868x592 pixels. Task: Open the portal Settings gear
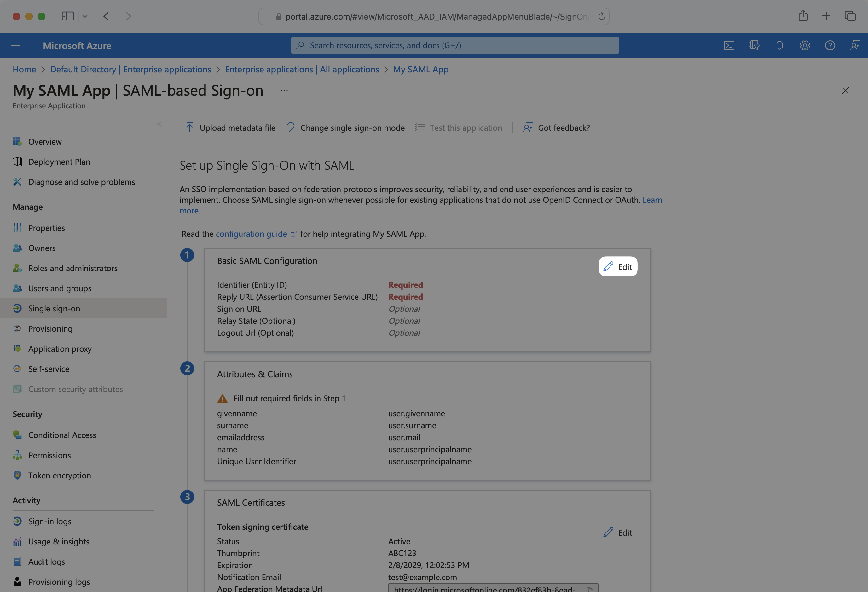coord(805,45)
